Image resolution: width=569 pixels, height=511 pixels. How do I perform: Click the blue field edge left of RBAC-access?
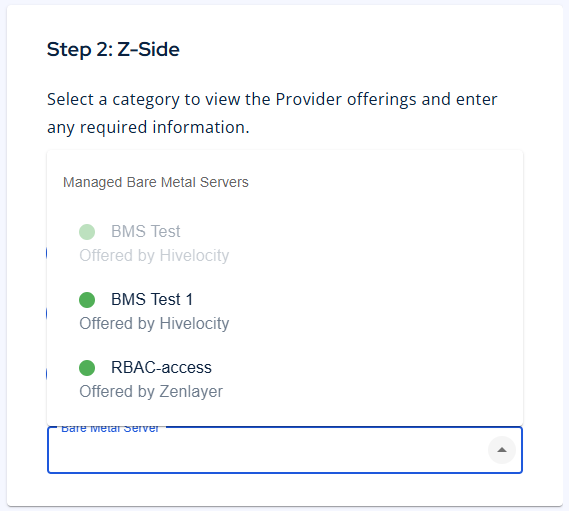point(47,374)
